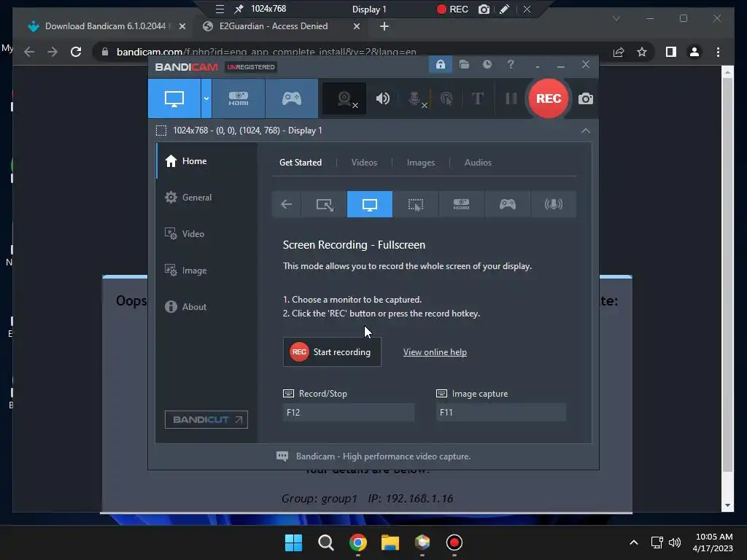Switch to Game recording mode in the toolbar
The height and width of the screenshot is (560, 747).
tap(292, 98)
